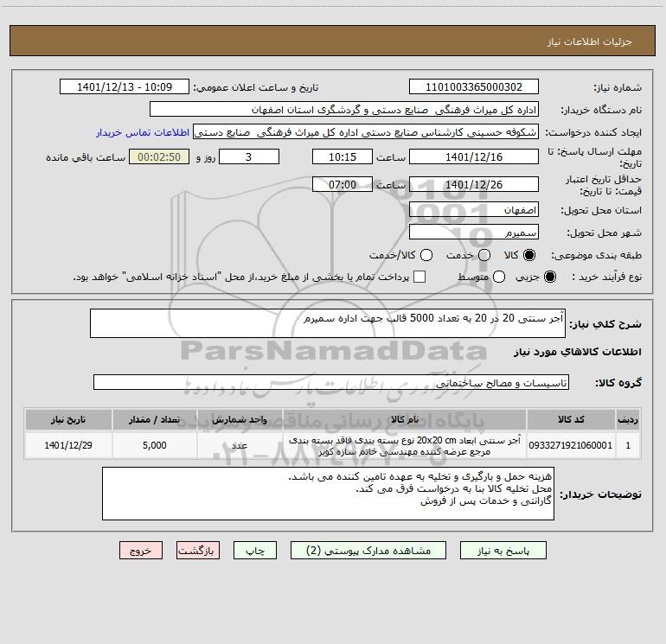The image size is (666, 644).
Task: Click the گروه کالا field تاسیسات و مصالح ساختمانی
Action: tap(331, 382)
